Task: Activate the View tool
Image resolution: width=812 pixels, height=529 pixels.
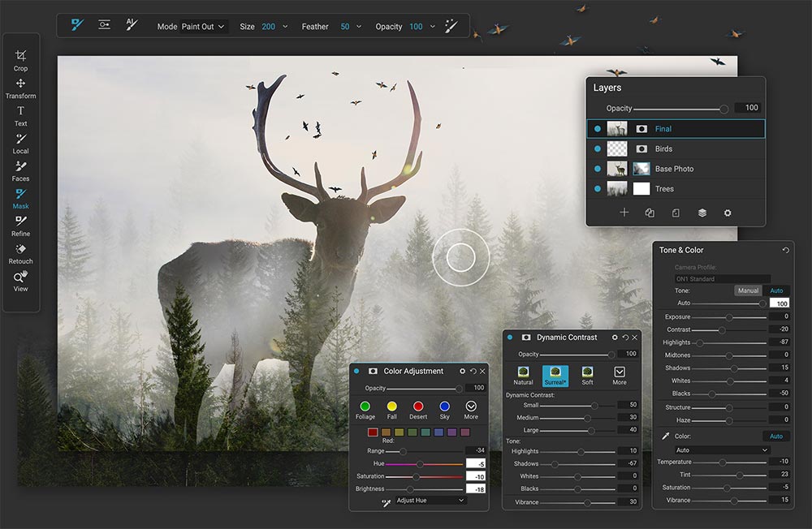Action: click(20, 281)
